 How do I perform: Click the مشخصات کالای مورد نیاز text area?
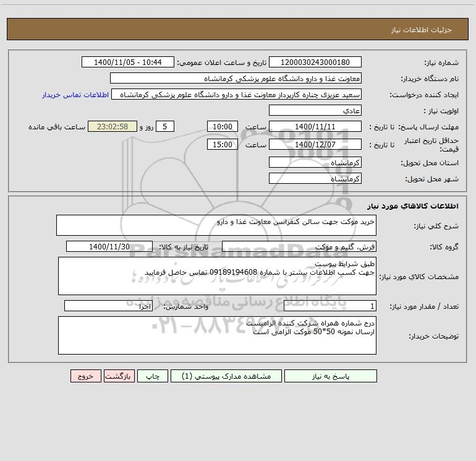[x=217, y=276]
